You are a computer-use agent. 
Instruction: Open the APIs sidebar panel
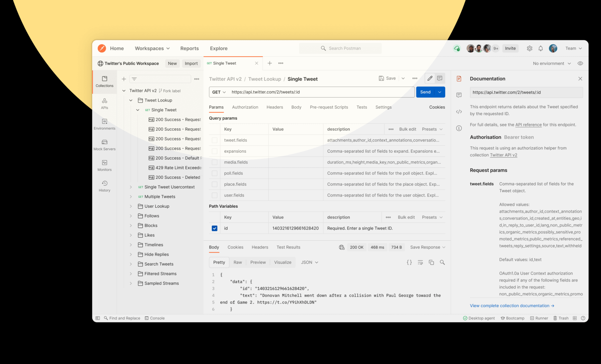tap(104, 104)
